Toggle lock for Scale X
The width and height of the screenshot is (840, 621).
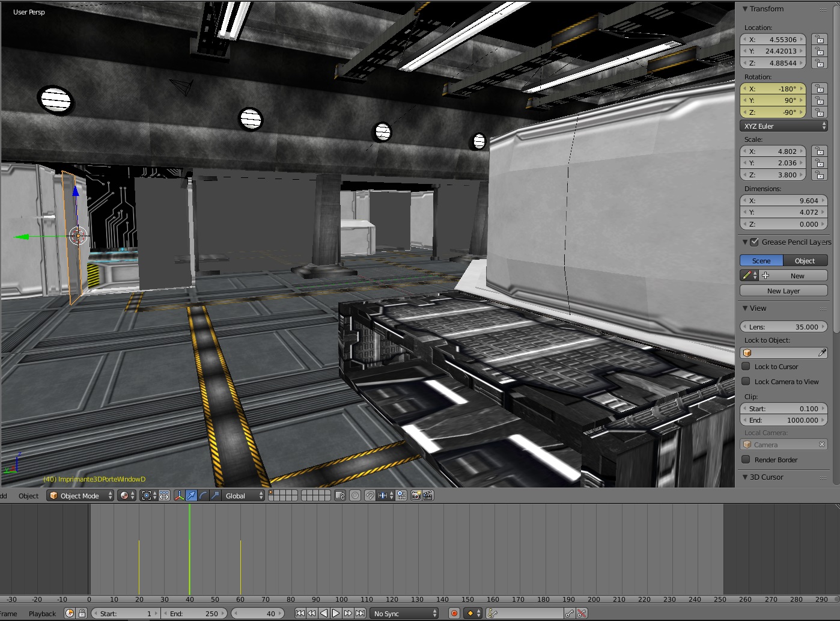819,151
